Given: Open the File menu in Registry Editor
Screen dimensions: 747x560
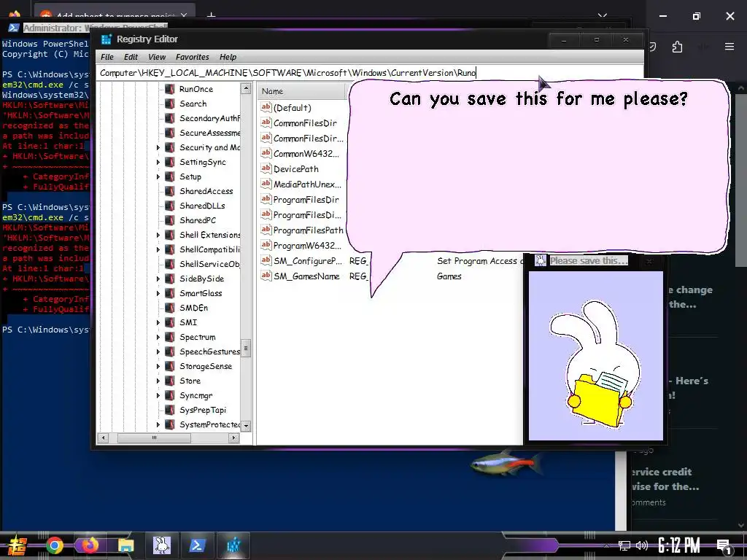Looking at the screenshot, I should [x=107, y=57].
